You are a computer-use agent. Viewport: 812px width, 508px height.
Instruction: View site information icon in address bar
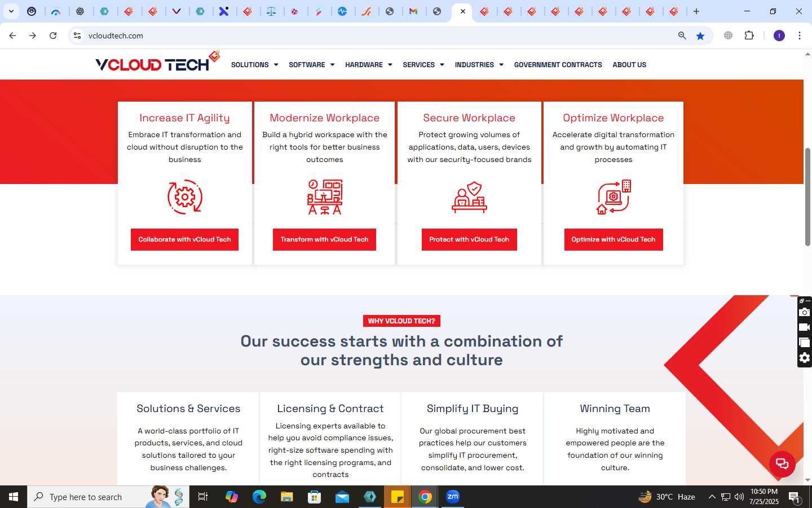pos(77,36)
